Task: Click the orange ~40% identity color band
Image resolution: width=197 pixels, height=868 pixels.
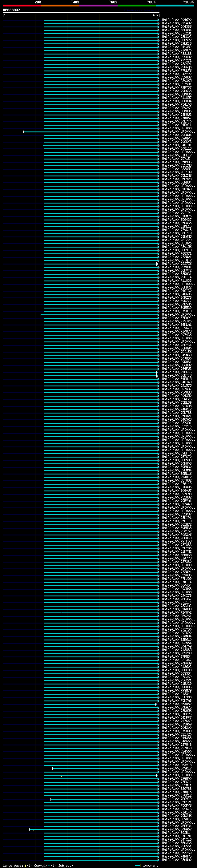Action: click(60, 6)
